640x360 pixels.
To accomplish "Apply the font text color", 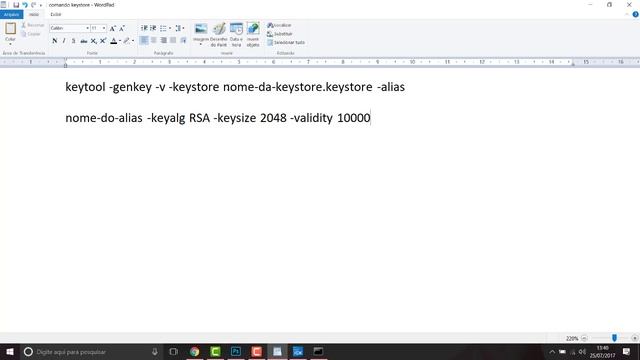I will click(114, 41).
